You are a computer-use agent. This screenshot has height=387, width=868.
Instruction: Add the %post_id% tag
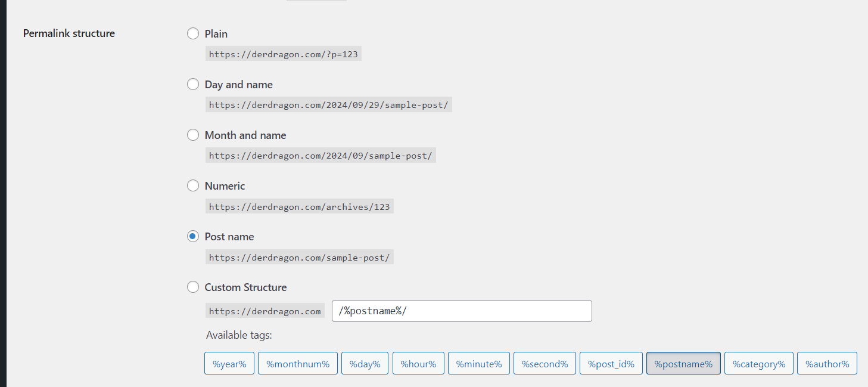pyautogui.click(x=611, y=364)
